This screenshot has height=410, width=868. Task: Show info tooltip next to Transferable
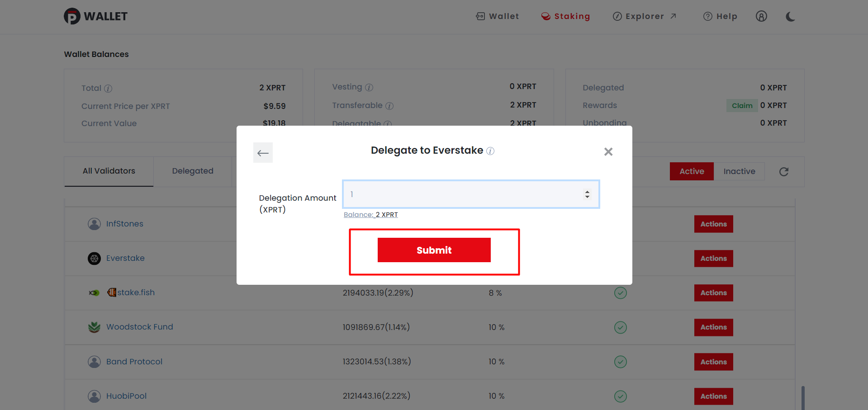[389, 106]
